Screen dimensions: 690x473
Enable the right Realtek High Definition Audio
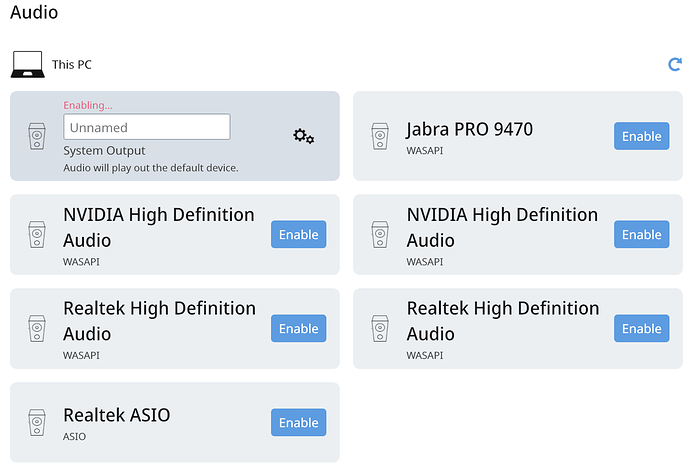642,328
